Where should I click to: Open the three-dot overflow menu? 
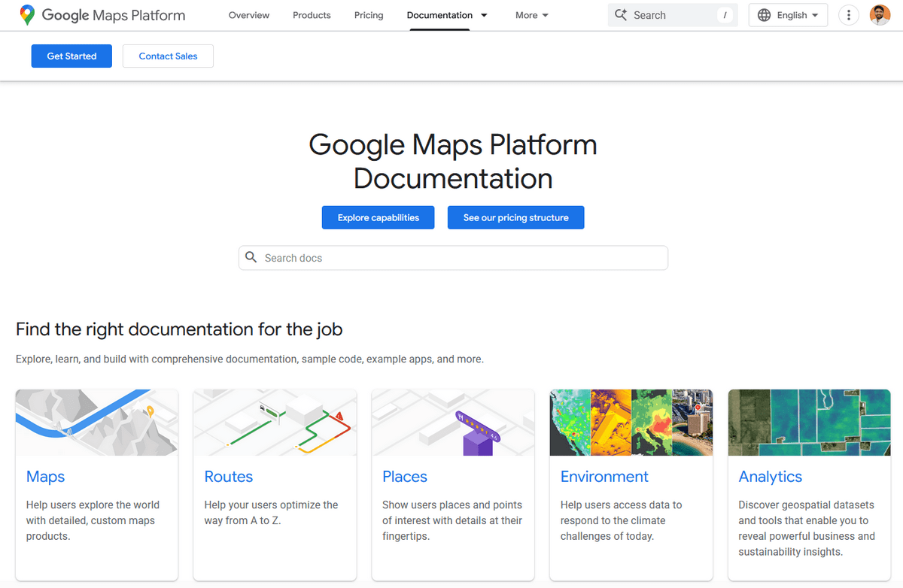tap(849, 15)
